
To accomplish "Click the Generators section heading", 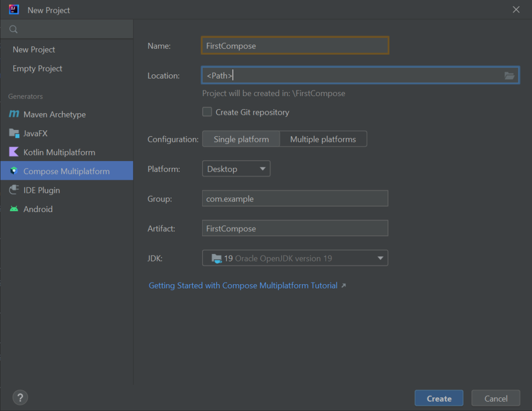I will 25,97.
